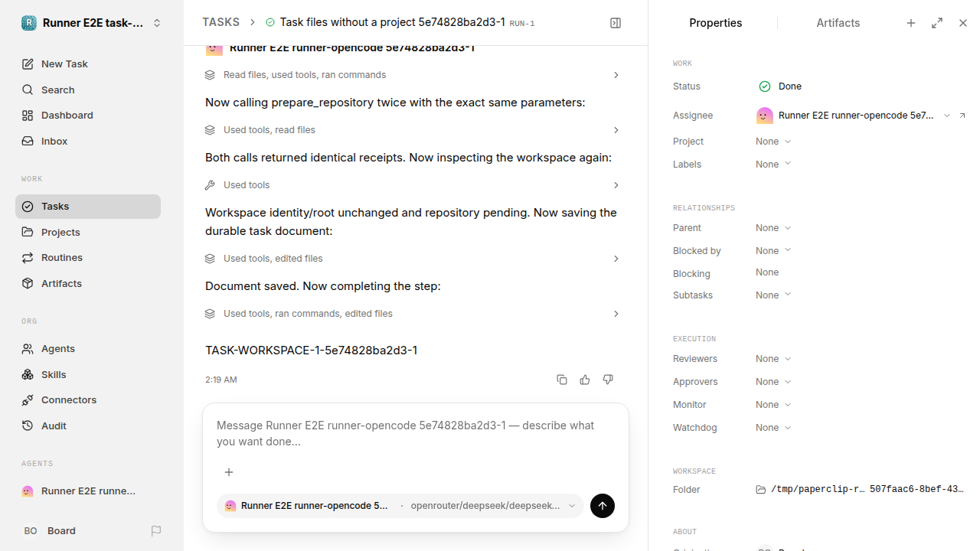Viewport: 980px width, 551px height.
Task: Expand the 'Used tools, read files' step
Action: pyautogui.click(x=413, y=130)
